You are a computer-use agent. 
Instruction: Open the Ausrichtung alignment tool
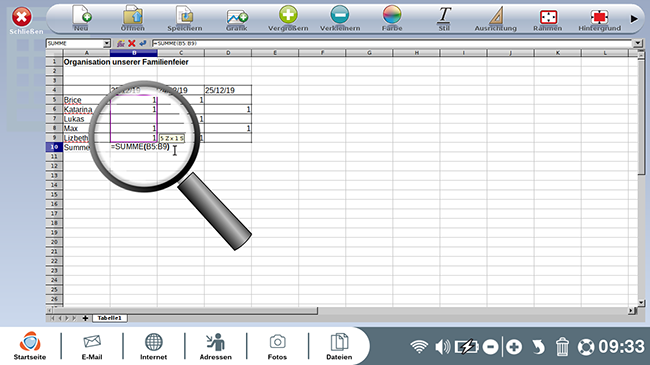(496, 18)
